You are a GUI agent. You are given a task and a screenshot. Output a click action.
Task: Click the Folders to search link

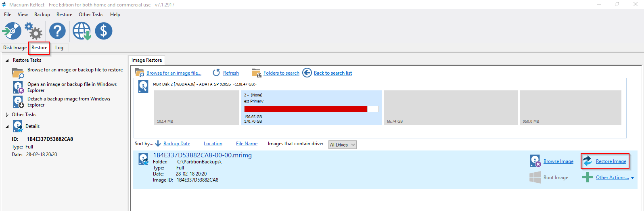281,73
